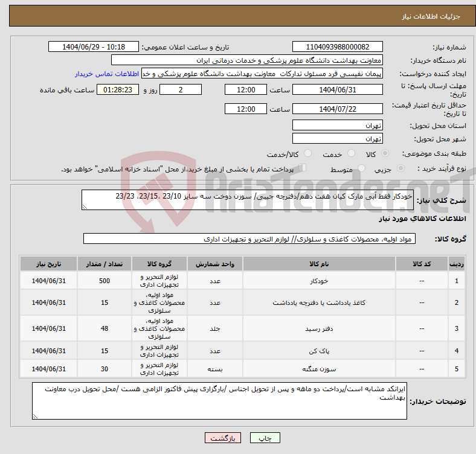Select the خدمت radio button

(x=351, y=153)
